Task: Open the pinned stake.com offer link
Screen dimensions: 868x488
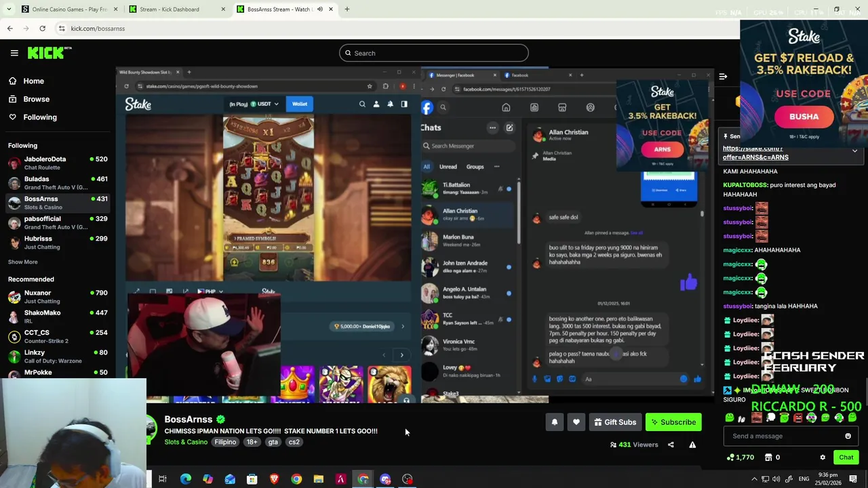Action: click(755, 152)
